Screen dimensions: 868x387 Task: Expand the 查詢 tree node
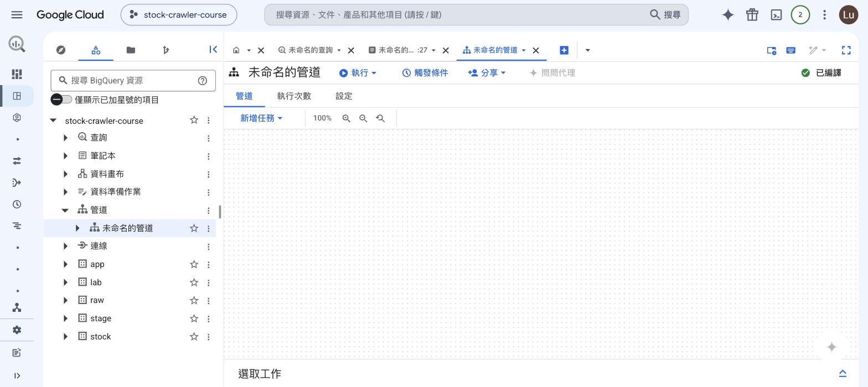(65, 138)
